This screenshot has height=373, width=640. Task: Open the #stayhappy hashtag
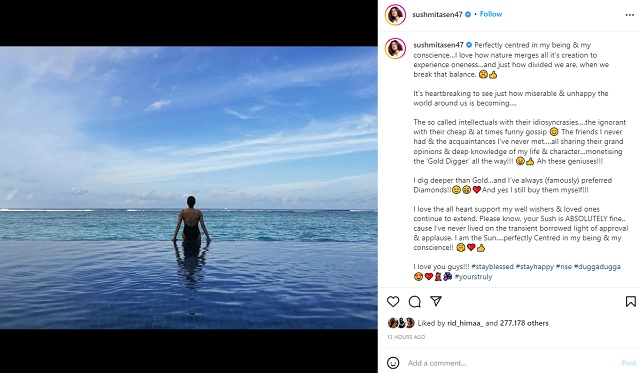535,266
